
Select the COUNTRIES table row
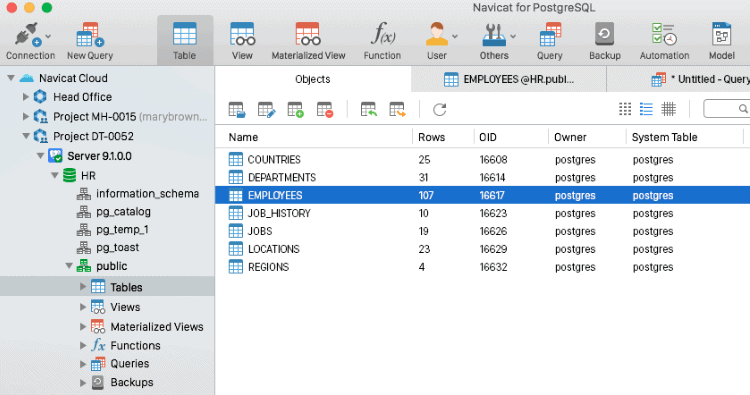[483, 159]
